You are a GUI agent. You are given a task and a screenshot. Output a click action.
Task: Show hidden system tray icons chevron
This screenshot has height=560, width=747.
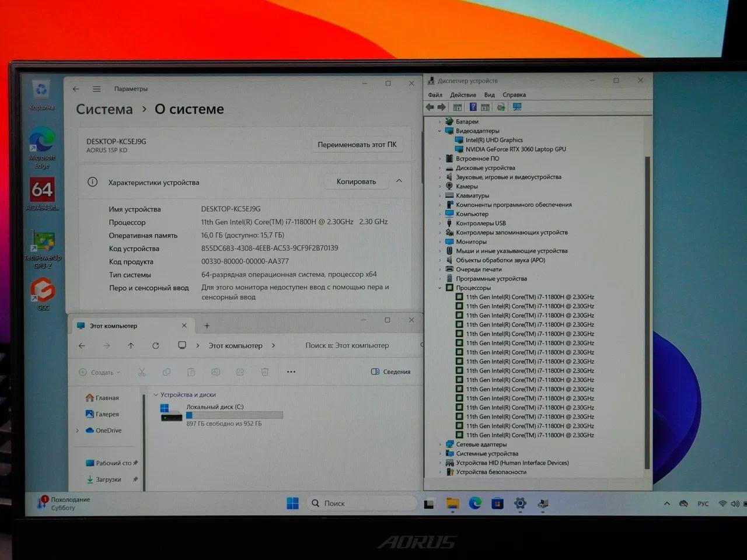(666, 503)
